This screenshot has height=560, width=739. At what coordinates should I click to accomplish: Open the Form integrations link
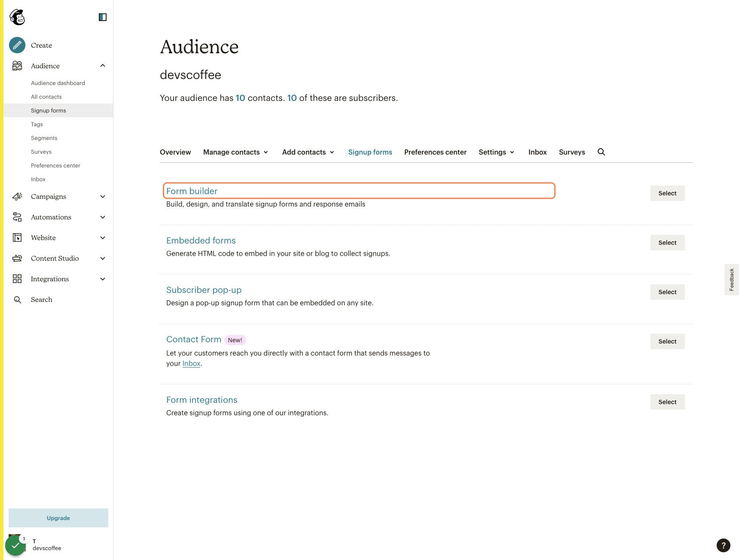202,400
